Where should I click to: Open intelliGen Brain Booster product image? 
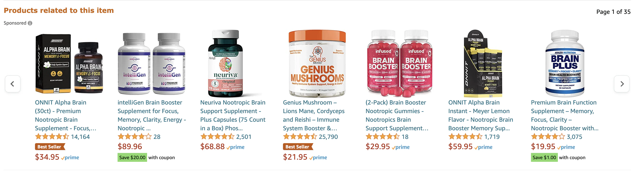coord(152,64)
